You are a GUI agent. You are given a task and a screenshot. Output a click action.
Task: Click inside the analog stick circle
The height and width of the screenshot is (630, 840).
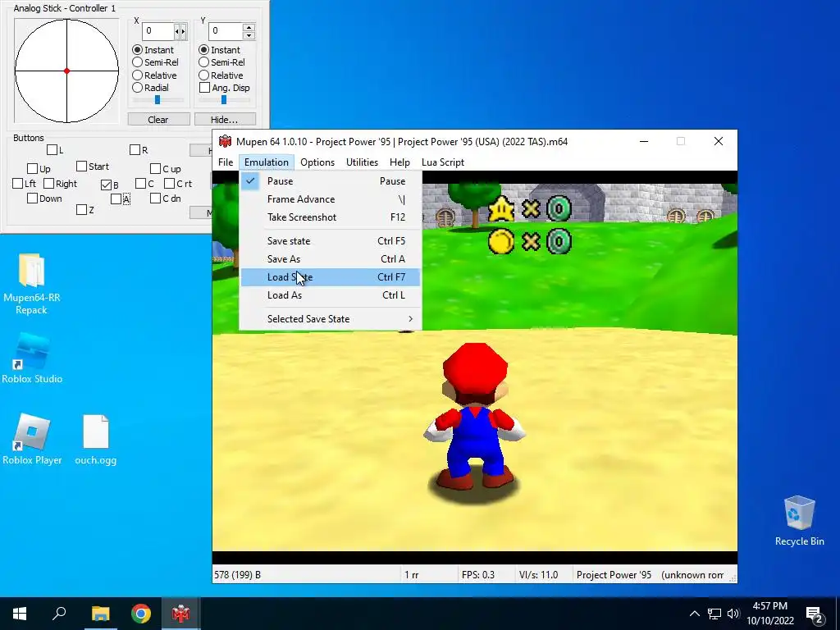[x=66, y=71]
